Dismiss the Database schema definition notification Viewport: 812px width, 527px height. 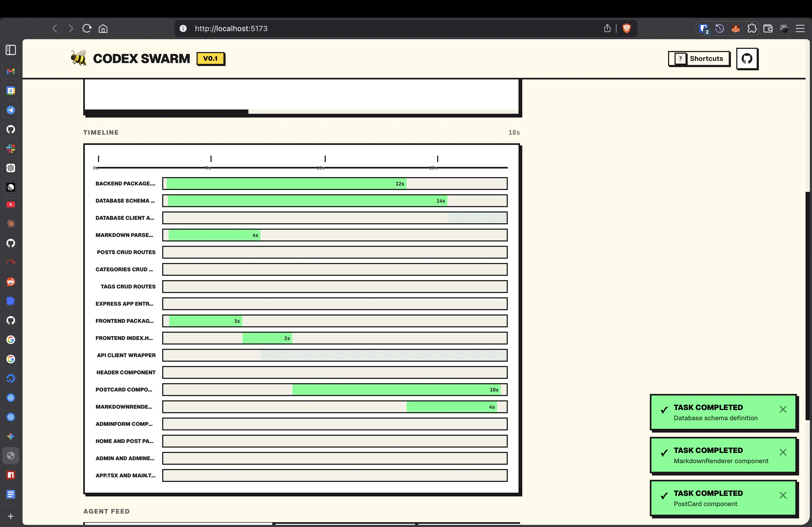click(783, 409)
